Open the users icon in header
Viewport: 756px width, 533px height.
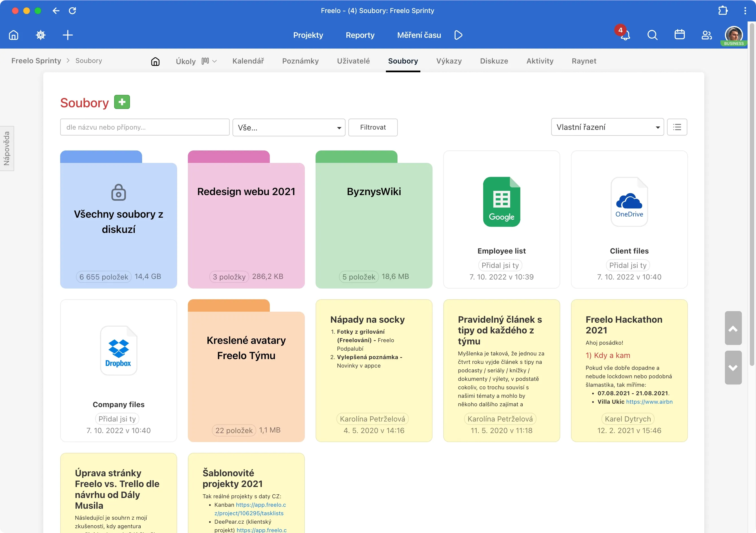click(x=706, y=35)
